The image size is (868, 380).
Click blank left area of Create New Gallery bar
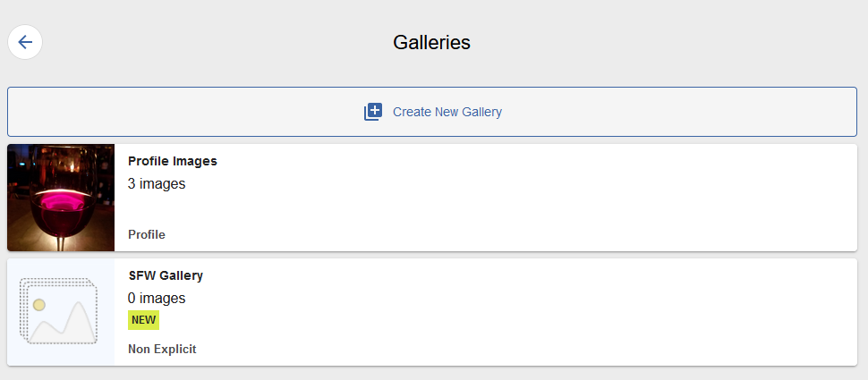pos(134,112)
